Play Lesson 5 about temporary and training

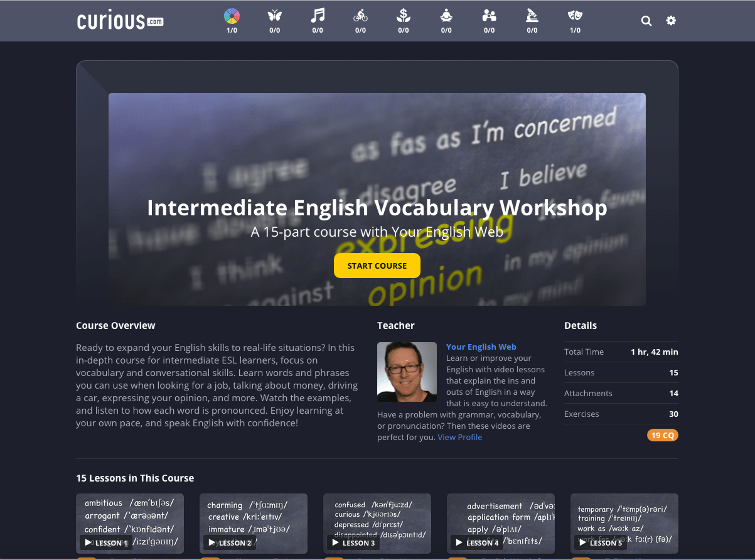point(624,524)
